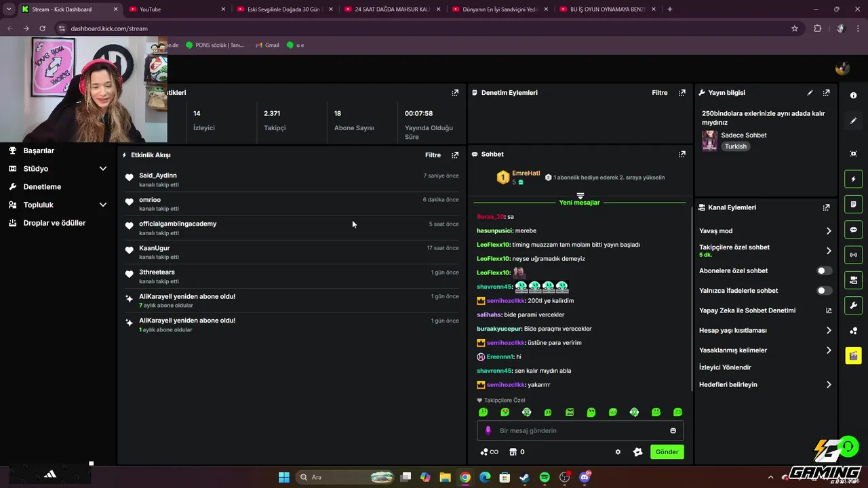This screenshot has width=868, height=488.
Task: Switch to 24 SAAT DAĞDA MAHSUR tab
Action: pyautogui.click(x=391, y=9)
